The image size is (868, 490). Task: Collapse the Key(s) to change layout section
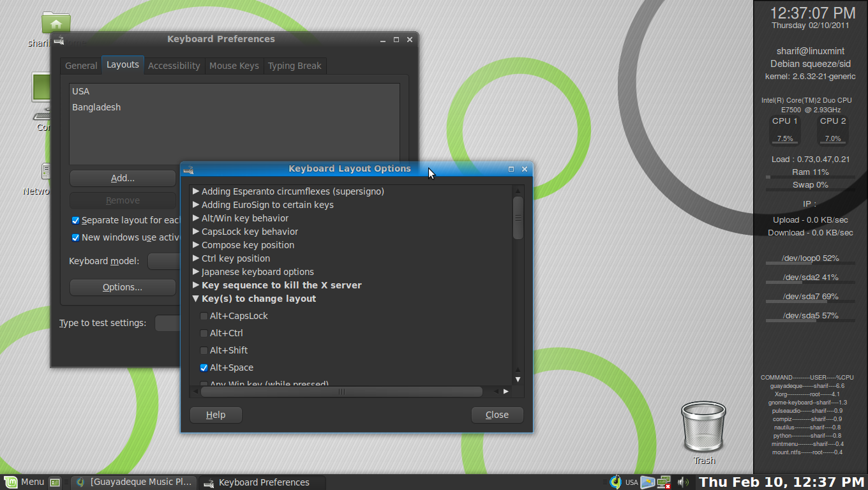pyautogui.click(x=197, y=299)
